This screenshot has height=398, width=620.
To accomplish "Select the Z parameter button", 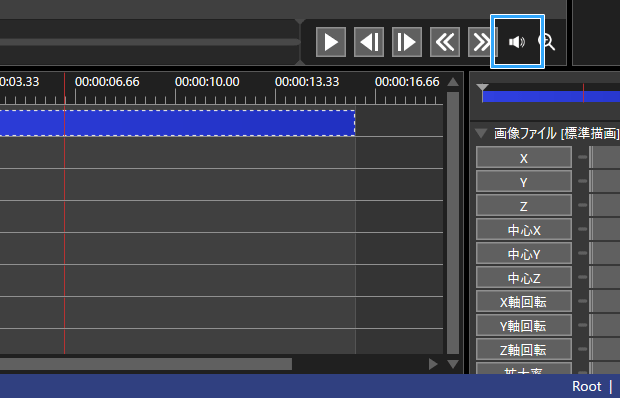I will 524,206.
